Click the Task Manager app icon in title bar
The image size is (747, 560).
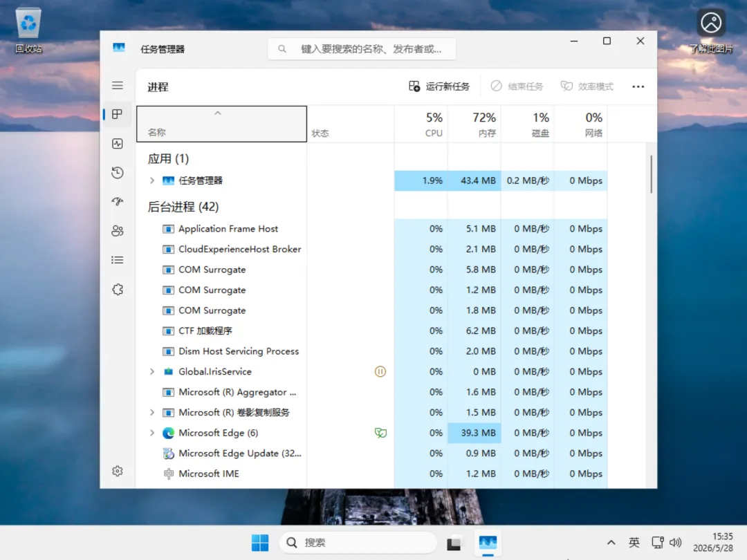pos(119,48)
